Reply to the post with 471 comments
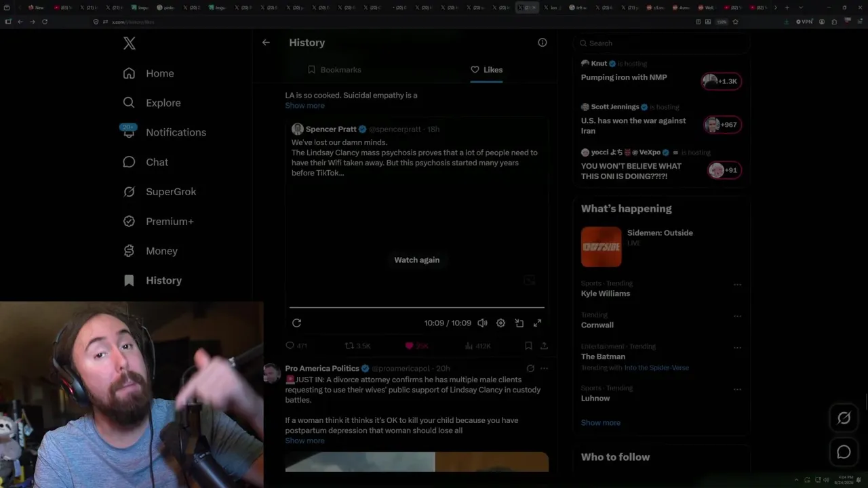The width and height of the screenshot is (868, 488). 296,346
